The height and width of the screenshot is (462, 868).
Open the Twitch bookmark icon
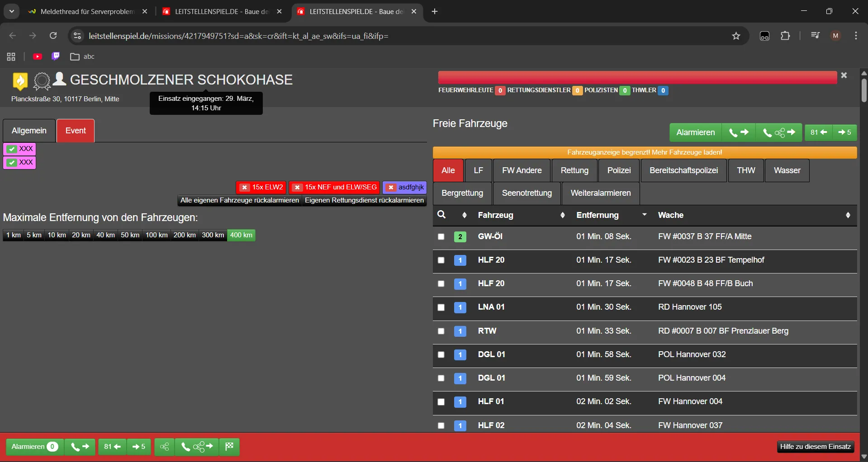56,57
